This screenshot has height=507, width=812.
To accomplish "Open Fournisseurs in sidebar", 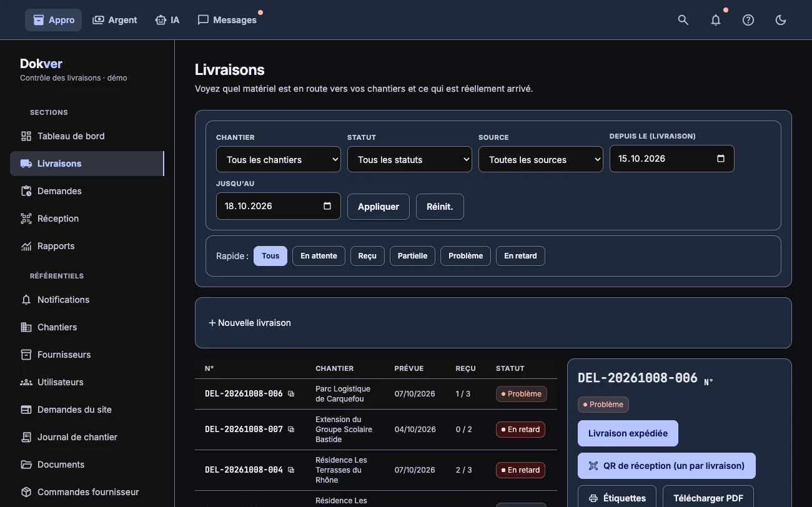I will tap(87, 355).
